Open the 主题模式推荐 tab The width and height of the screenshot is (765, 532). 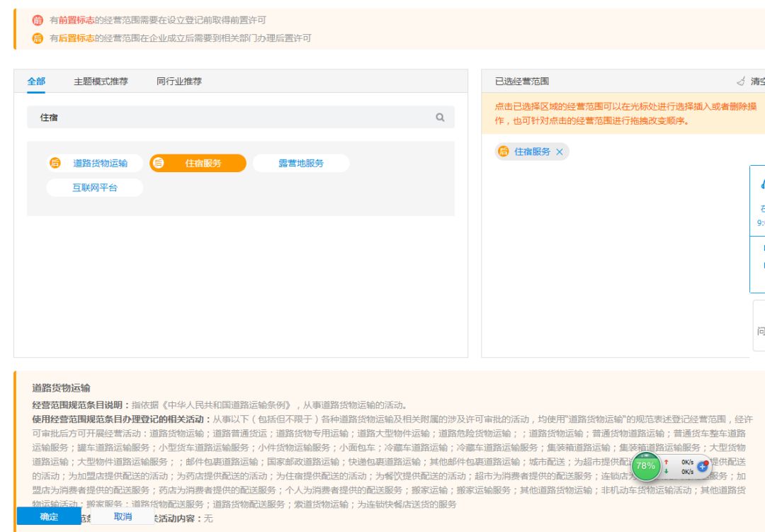[x=101, y=81]
